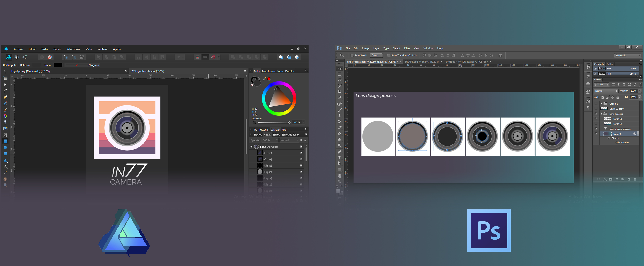Untick the Lens (Agrupar) layer visibility checkbox
The image size is (644, 266).
(x=301, y=147)
